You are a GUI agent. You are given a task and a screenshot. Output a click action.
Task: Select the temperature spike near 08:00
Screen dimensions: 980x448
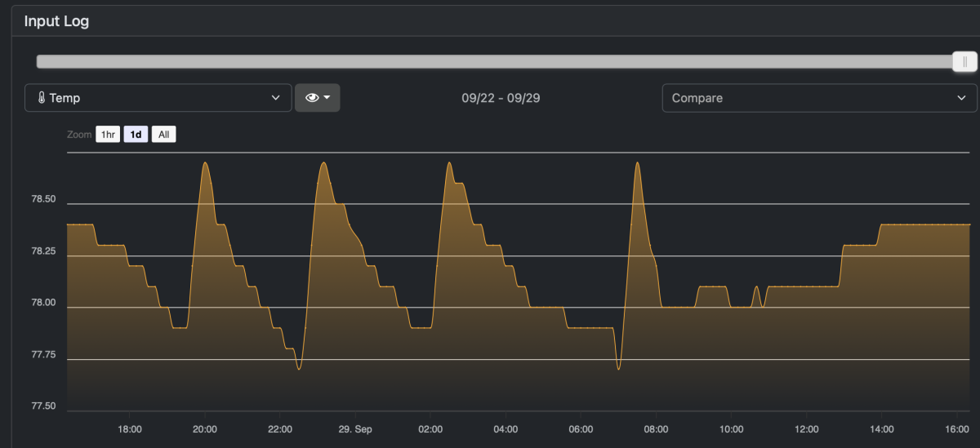click(637, 163)
